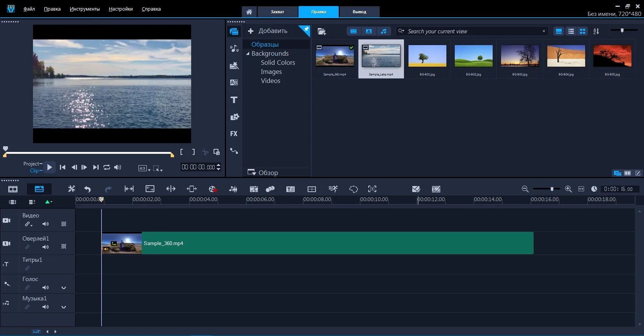644x336 pixels.
Task: Open the 4:3 aspect ratio dropdown
Action: coord(144,168)
